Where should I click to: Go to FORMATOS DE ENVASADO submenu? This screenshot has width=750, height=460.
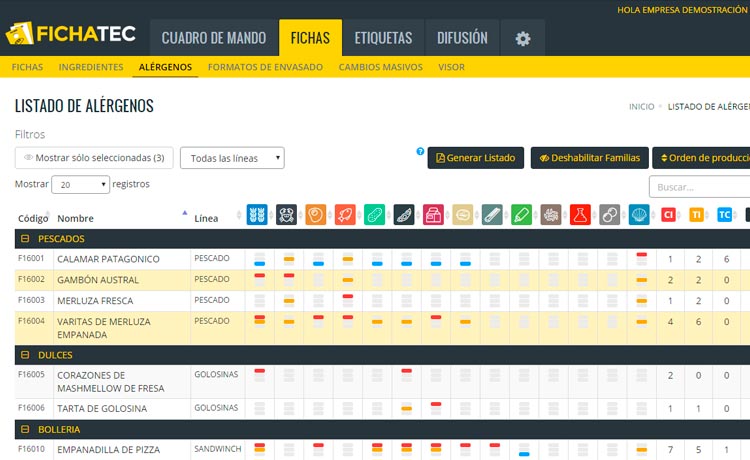tap(265, 67)
